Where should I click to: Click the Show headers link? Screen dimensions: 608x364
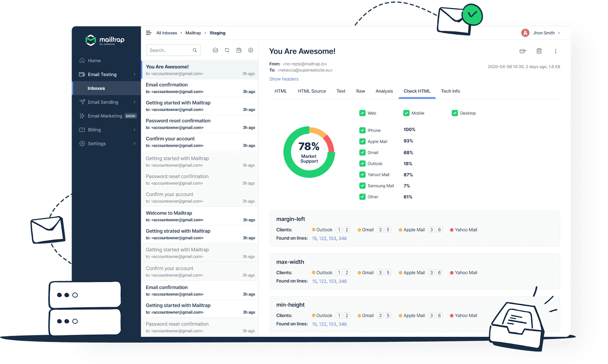click(283, 79)
